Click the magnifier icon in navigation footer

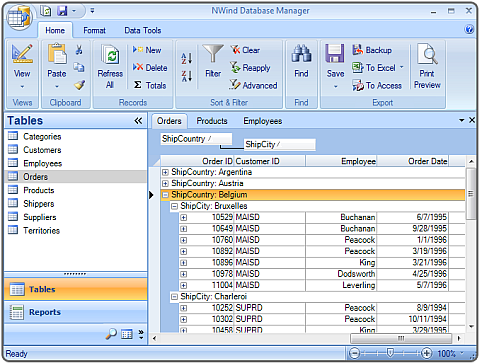(x=111, y=334)
